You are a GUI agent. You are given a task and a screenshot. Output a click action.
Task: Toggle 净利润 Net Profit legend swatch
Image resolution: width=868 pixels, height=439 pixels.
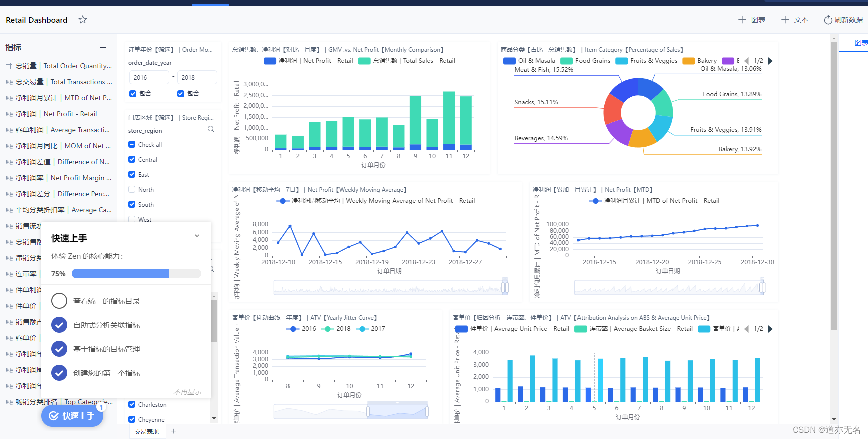click(x=270, y=61)
